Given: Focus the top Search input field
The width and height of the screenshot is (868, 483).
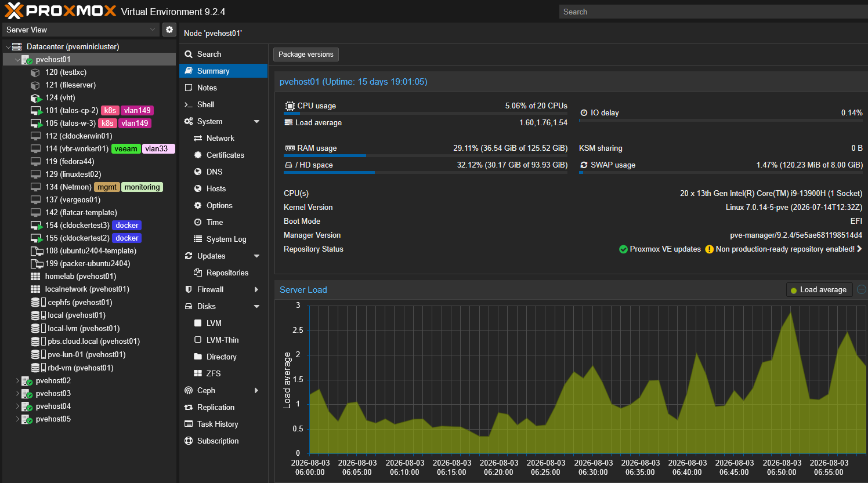Looking at the screenshot, I should [x=713, y=12].
